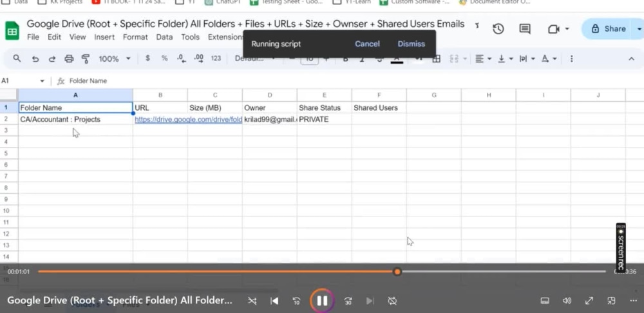
Task: Open the Extensions menu
Action: tap(225, 37)
